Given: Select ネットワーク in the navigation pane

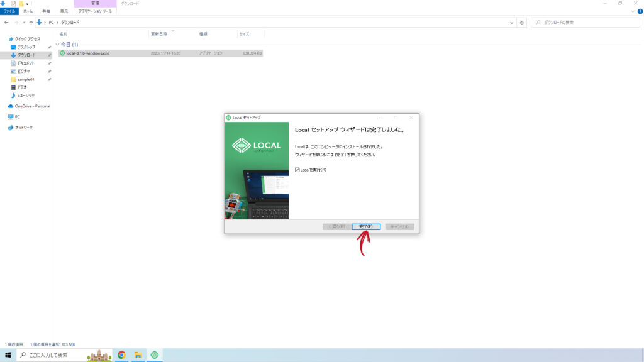Looking at the screenshot, I should pyautogui.click(x=23, y=128).
